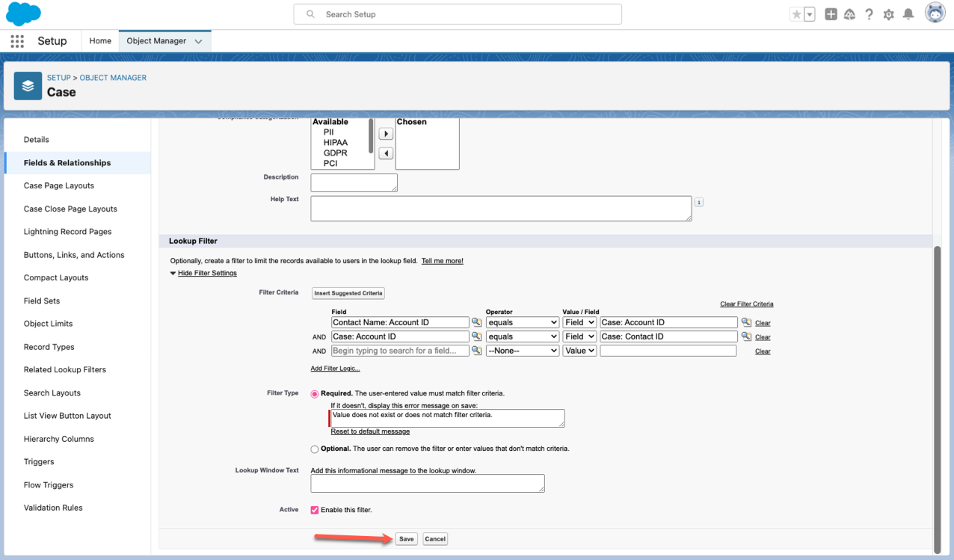Switch to the Home tab
The image size is (954, 560).
(x=100, y=41)
